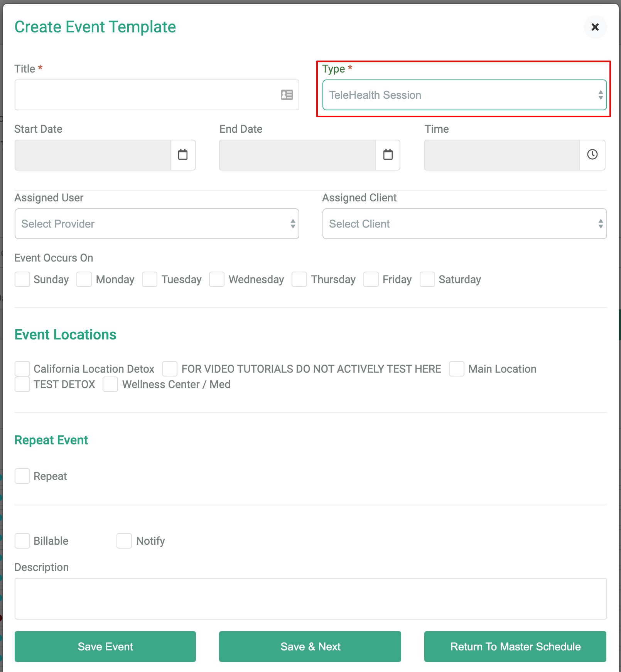
Task: Click inside the End Date field
Action: pyautogui.click(x=297, y=155)
